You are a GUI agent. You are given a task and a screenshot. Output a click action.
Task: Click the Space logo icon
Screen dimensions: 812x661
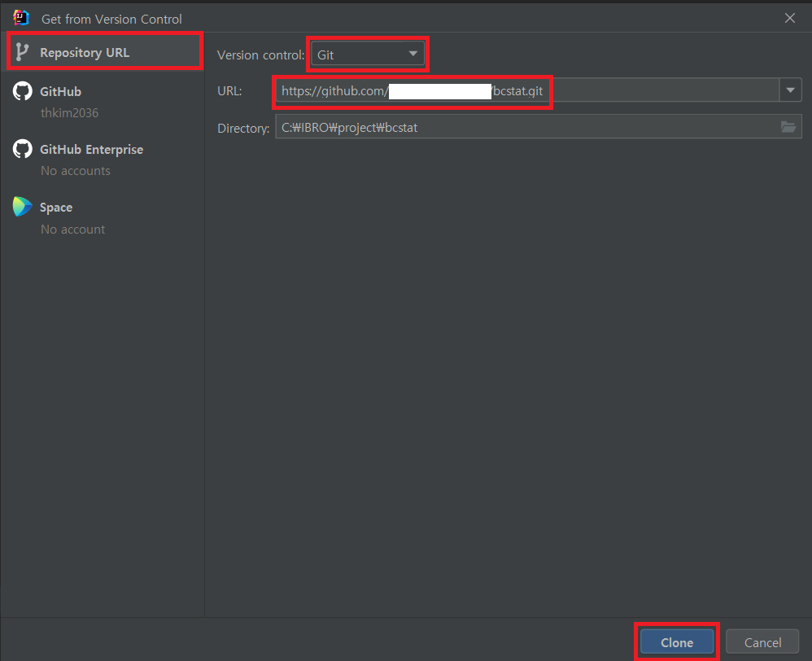(x=22, y=207)
